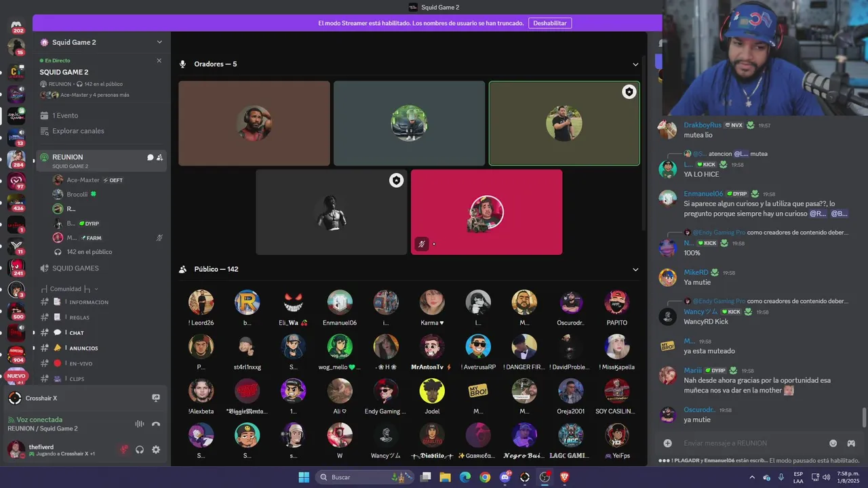868x488 pixels.
Task: Collapse the Oradores section chevron
Action: (635, 64)
